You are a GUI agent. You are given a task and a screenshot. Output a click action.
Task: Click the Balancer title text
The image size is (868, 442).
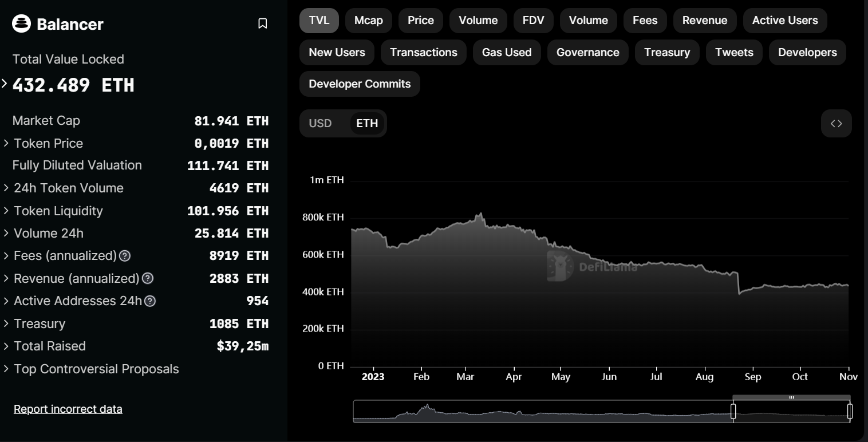[x=70, y=24]
